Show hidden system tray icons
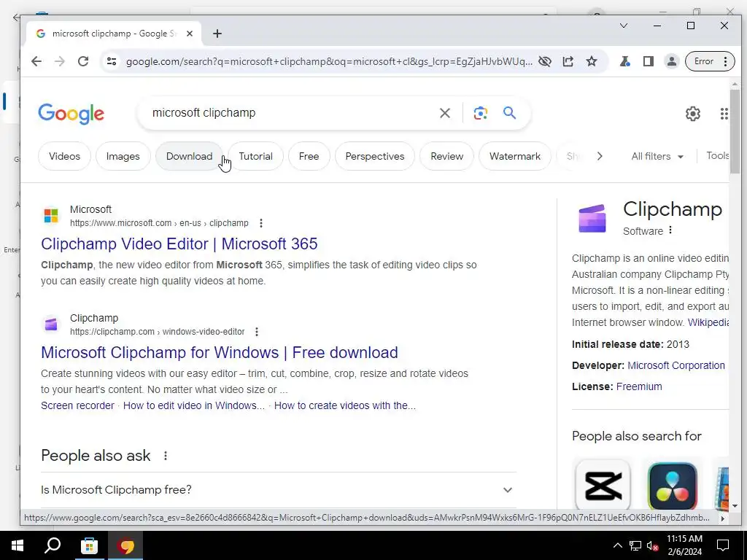Screen dimensions: 747x560 click(617, 545)
